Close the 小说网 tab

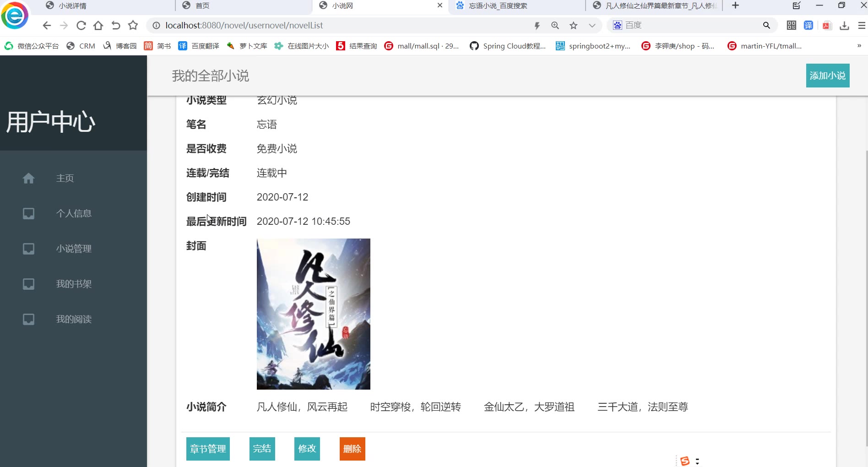point(440,5)
